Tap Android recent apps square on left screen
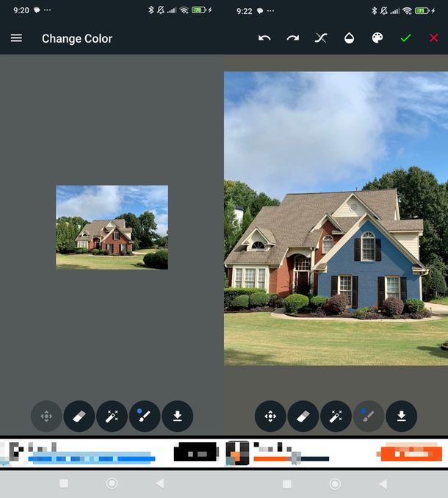Screen dimensions: 448x498 64,483
